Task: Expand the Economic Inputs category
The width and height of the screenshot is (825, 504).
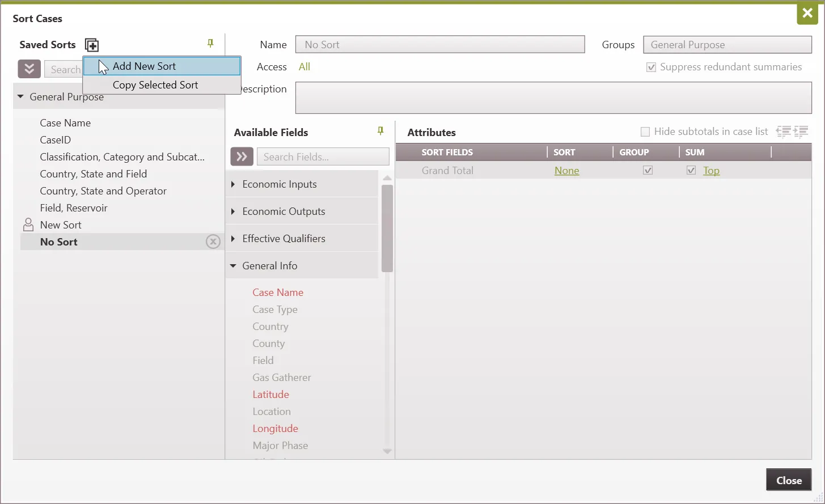Action: pyautogui.click(x=233, y=184)
